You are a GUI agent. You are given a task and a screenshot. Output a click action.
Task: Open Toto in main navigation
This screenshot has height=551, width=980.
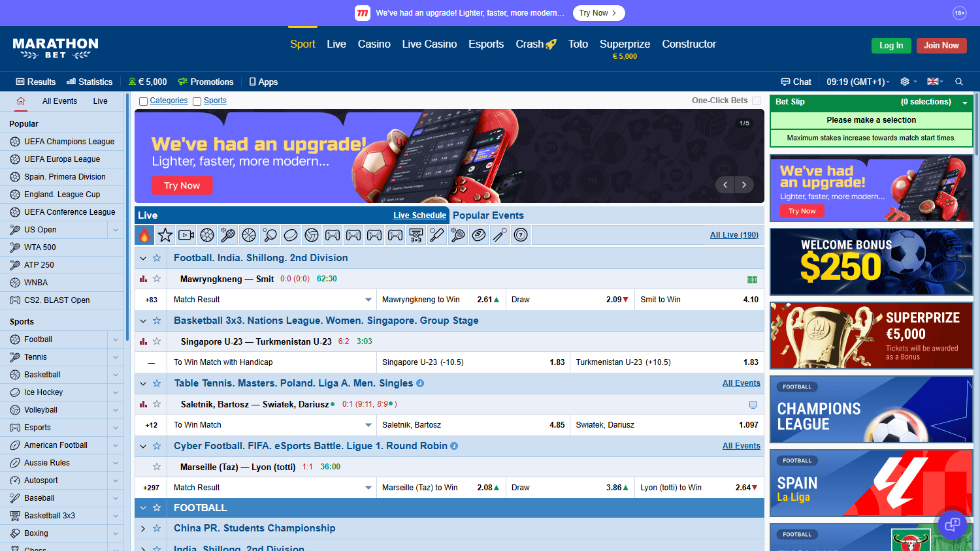click(x=578, y=44)
